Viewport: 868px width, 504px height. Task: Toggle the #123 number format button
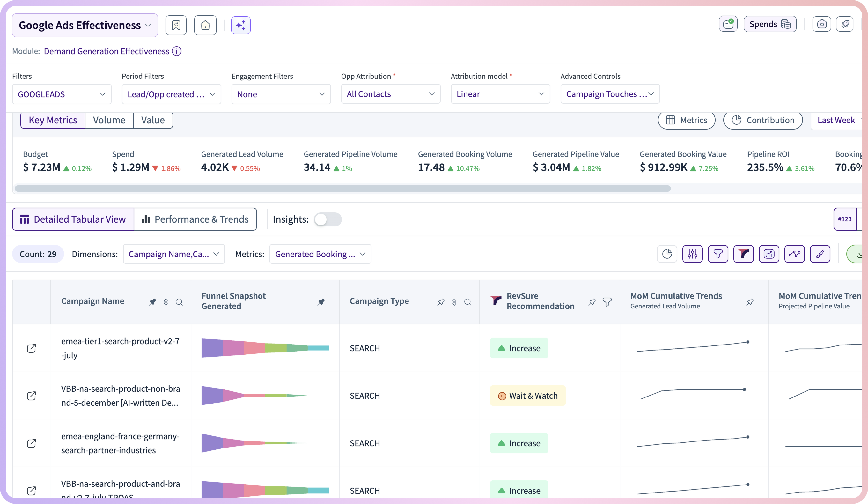tap(845, 219)
